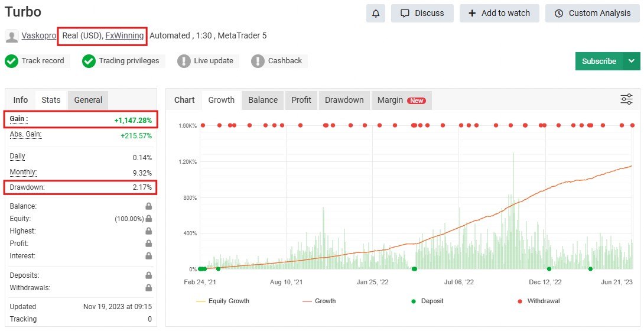Switch to the Stats tab

(51, 100)
